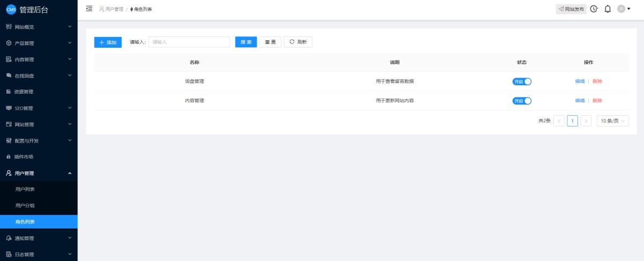The image size is (644, 261).
Task: Open 资源管理 in the sidebar
Action: point(24,92)
